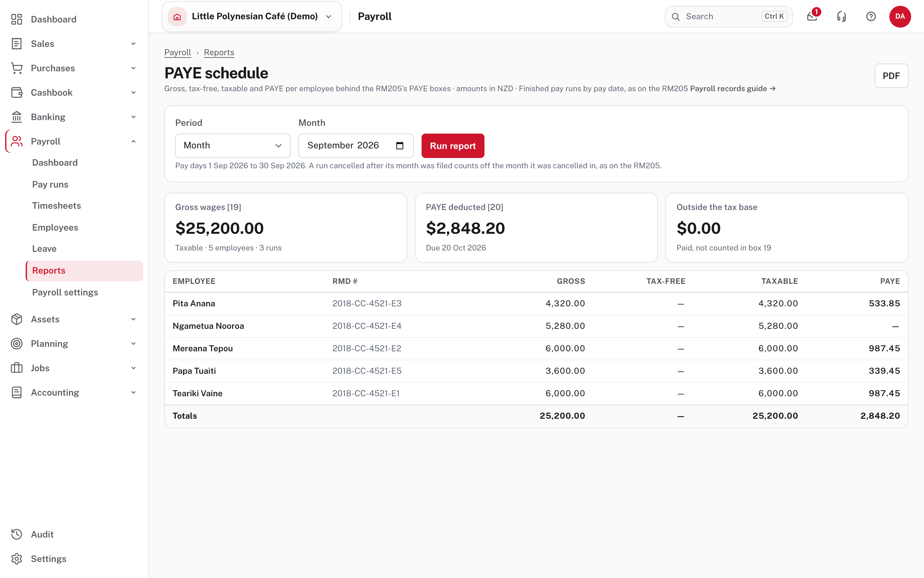Screen dimensions: 924x578
Task: Click the Search input field
Action: [729, 16]
